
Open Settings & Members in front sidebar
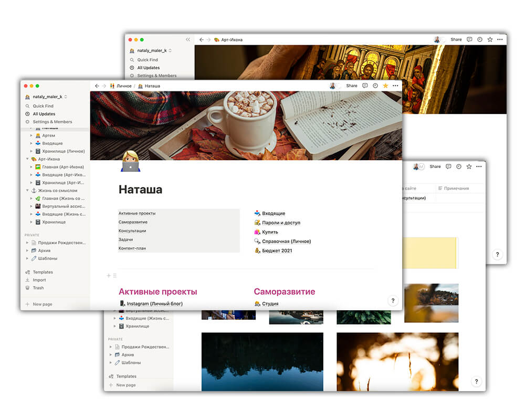coord(52,122)
